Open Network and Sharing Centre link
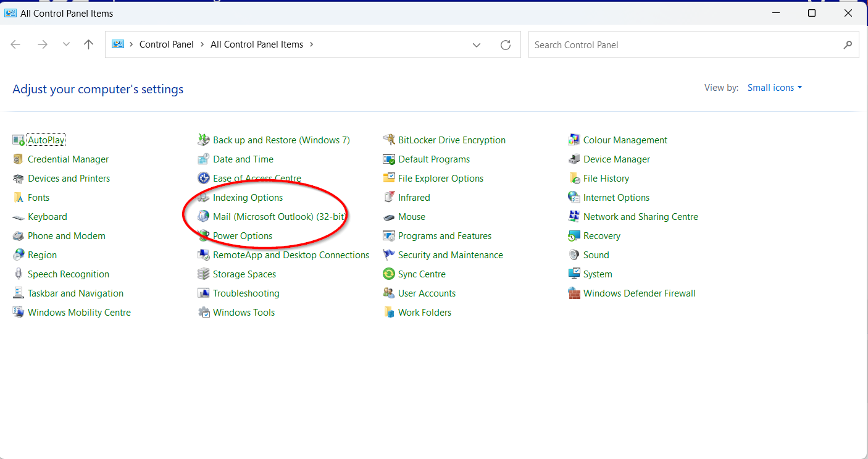Viewport: 868px width, 459px height. click(x=640, y=217)
